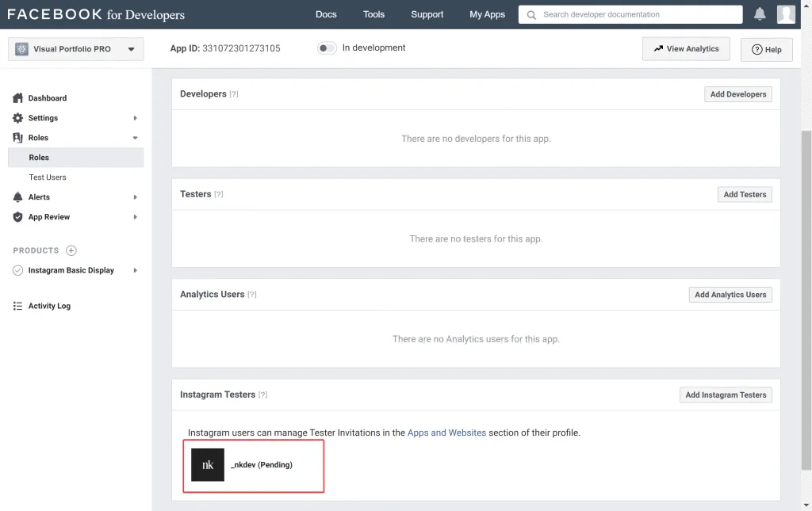Click the Add Analytics Users button
The image size is (812, 511).
[x=730, y=294]
